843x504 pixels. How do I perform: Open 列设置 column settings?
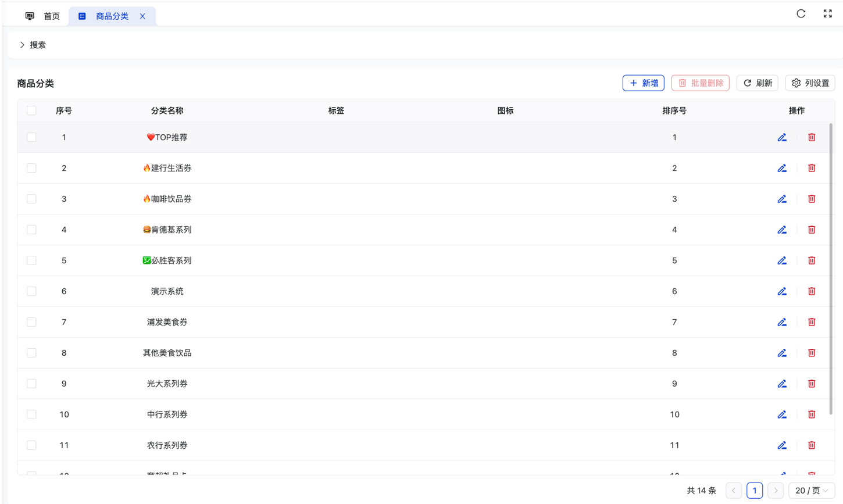(x=810, y=83)
